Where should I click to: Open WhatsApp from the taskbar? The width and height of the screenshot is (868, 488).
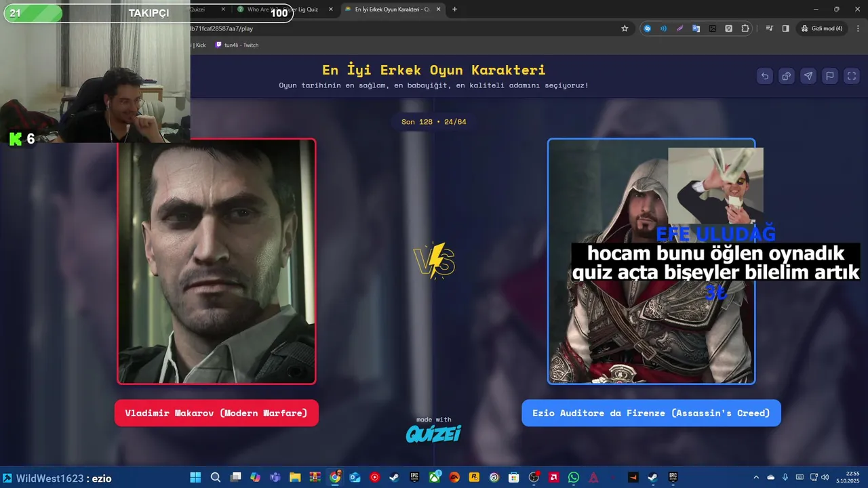tap(574, 477)
